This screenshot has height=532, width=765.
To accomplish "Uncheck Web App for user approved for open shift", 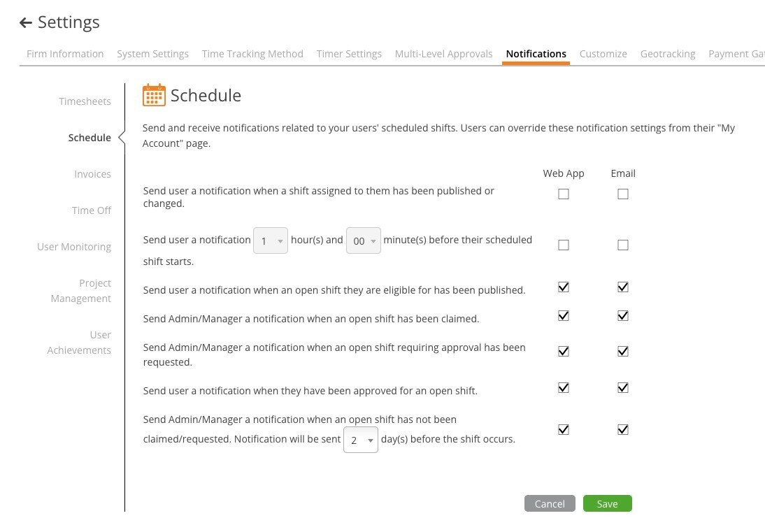I will pos(564,388).
